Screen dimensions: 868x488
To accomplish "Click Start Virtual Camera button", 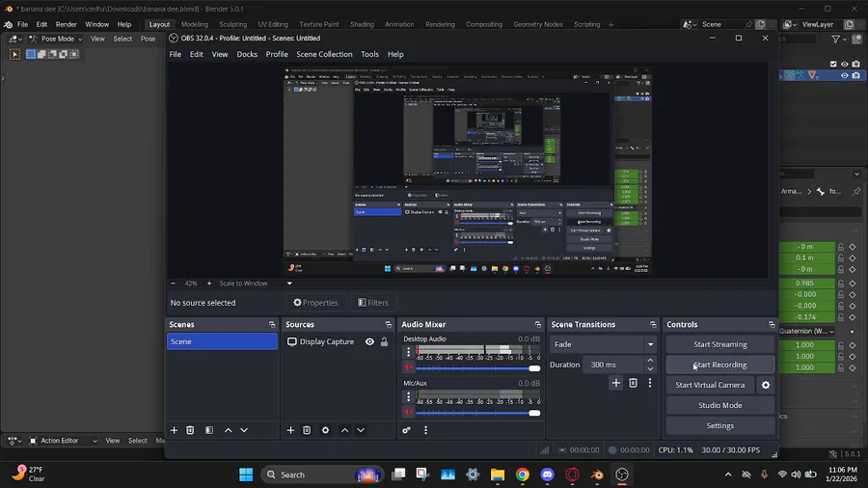I will [x=710, y=385].
